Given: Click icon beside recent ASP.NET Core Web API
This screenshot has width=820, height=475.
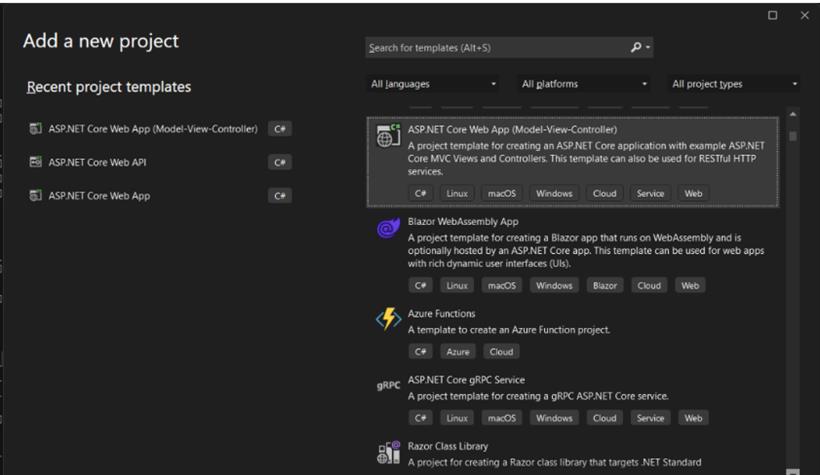Looking at the screenshot, I should pos(36,162).
